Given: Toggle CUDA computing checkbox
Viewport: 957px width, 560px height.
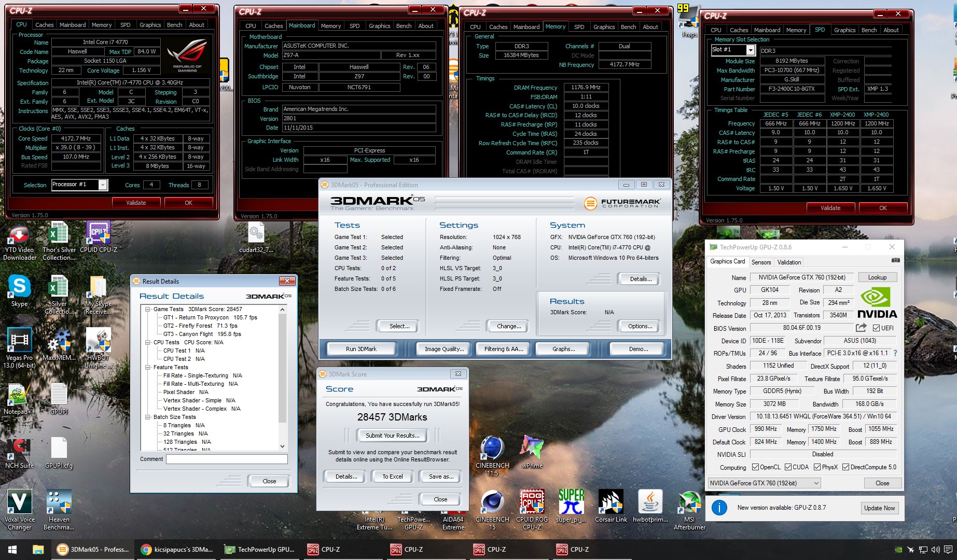Looking at the screenshot, I should tap(788, 467).
